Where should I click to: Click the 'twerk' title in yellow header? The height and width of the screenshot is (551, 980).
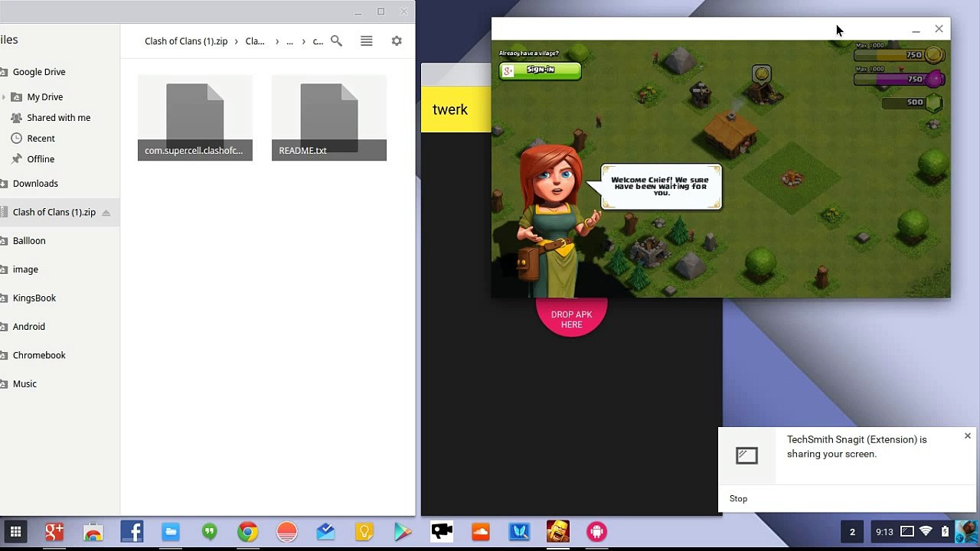450,109
